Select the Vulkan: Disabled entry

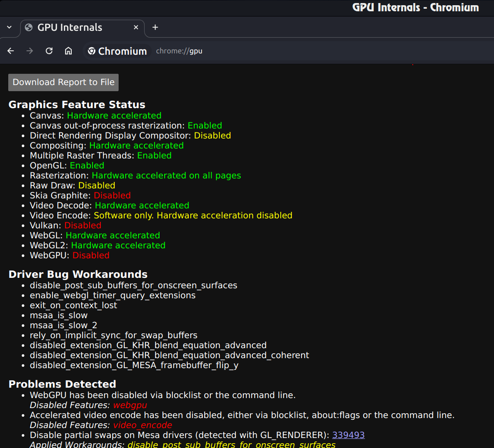coord(66,225)
